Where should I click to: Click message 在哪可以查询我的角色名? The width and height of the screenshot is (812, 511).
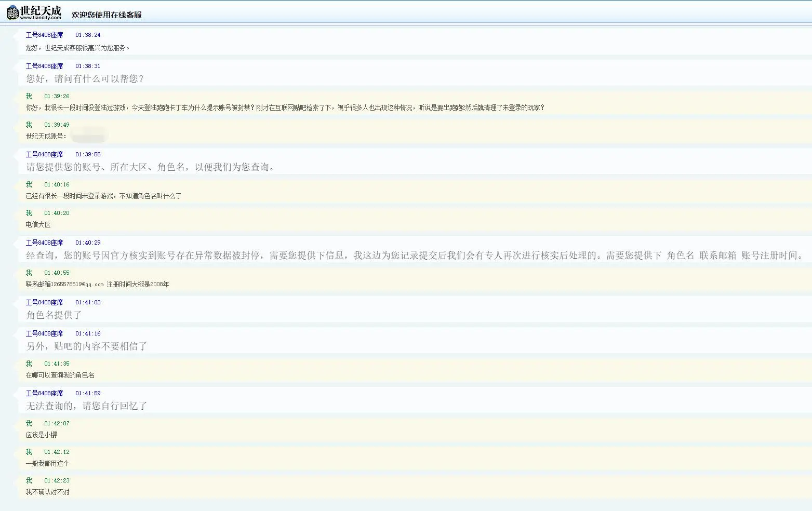click(x=60, y=375)
